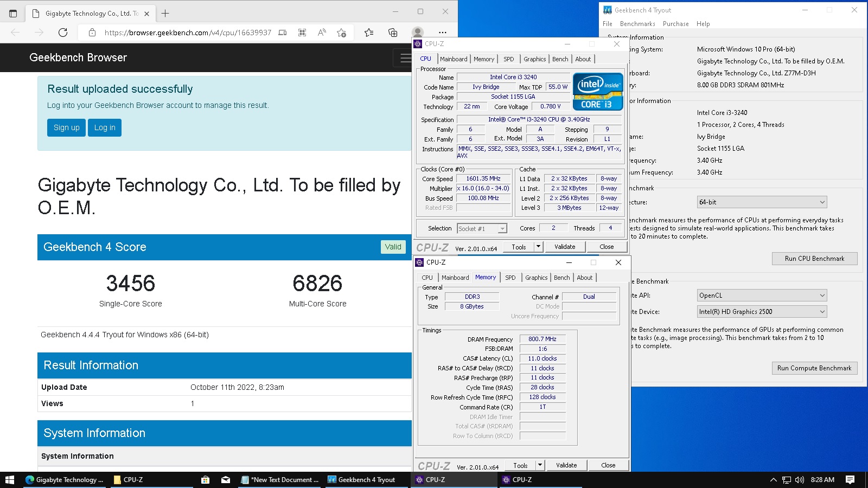Click Run Compute Benchmark button
The image size is (868, 488).
814,368
